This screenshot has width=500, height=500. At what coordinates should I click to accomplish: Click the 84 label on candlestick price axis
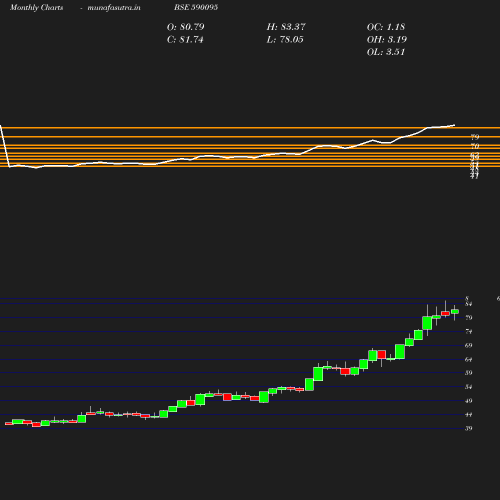[469, 304]
